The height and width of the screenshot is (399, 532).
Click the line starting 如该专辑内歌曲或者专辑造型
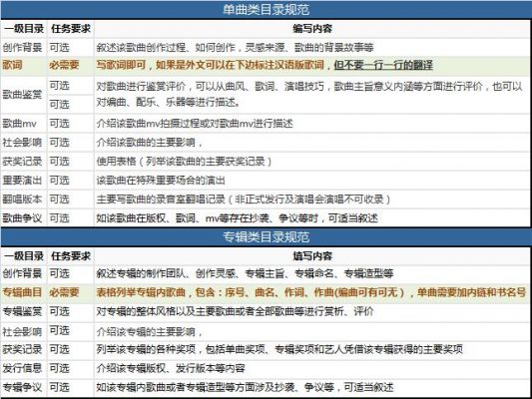245,387
